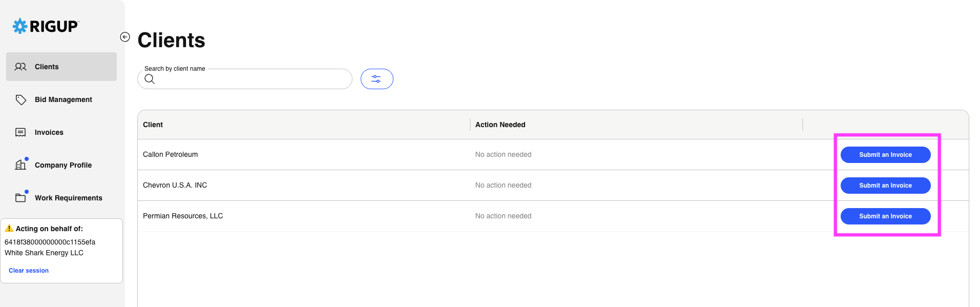980x307 pixels.
Task: Click 'No action needed' in Callon Petroleum row
Action: (503, 154)
